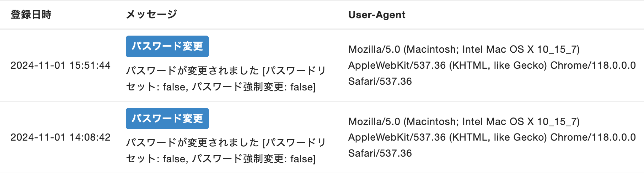Click the User-Agent column header
The height and width of the screenshot is (173, 644).
377,15
